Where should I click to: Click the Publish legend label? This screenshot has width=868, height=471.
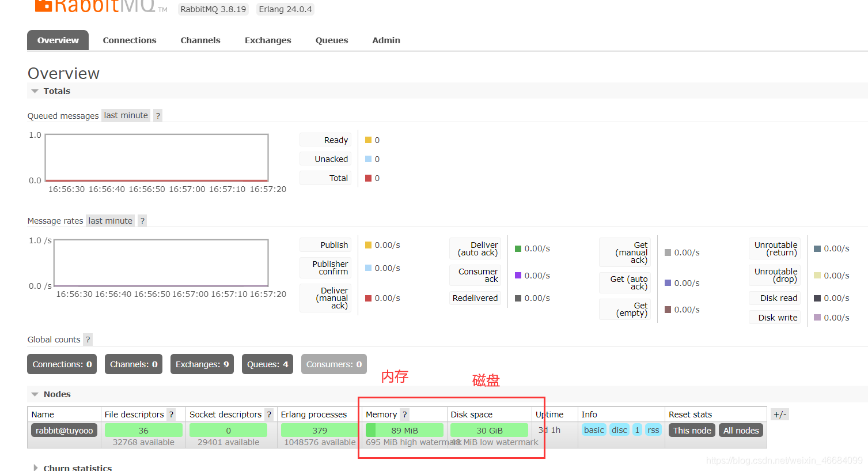pos(325,245)
